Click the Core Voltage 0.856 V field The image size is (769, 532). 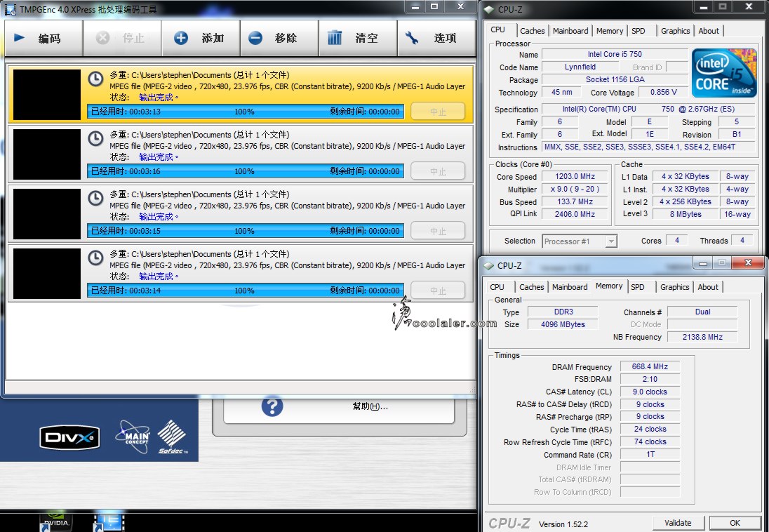[x=663, y=92]
